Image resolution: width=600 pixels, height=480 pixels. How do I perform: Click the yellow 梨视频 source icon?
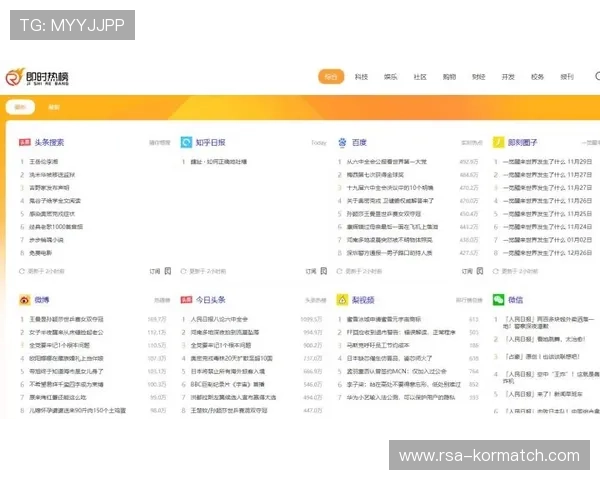coord(342,300)
